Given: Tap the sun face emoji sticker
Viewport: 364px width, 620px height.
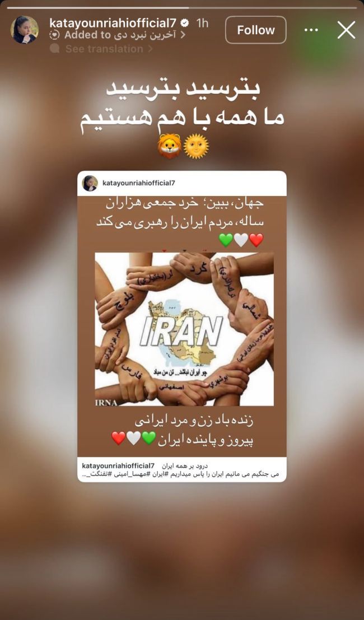Looking at the screenshot, I should 196,146.
